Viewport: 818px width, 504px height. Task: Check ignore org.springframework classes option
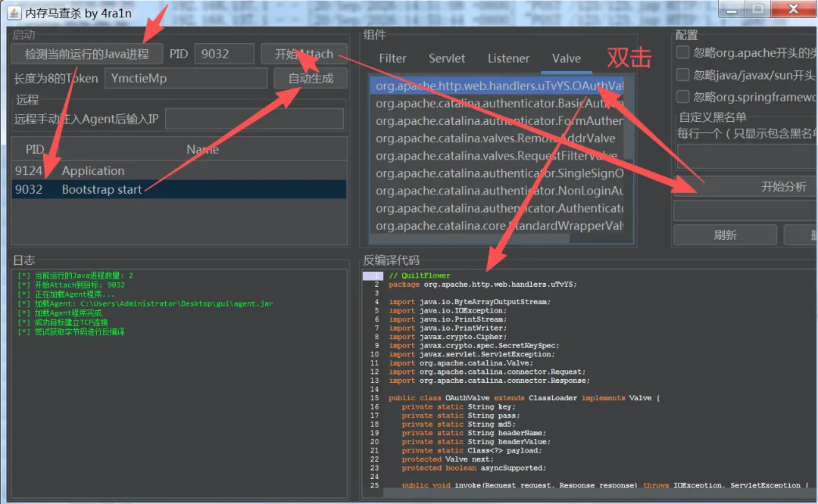click(682, 97)
